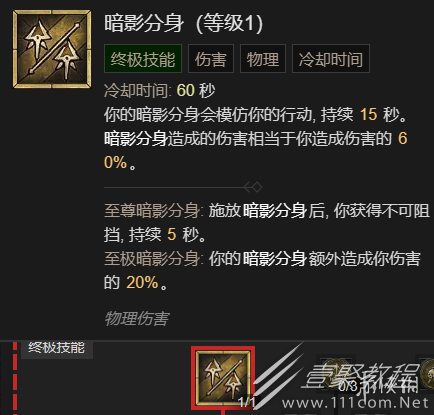Click the 物理 tag
The image size is (434, 415).
[263, 59]
